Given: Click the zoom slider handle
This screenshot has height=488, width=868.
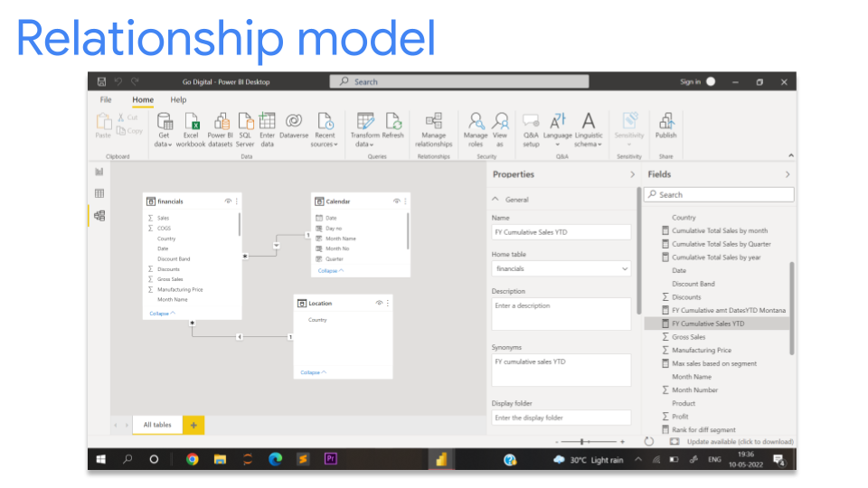Looking at the screenshot, I should tap(581, 442).
